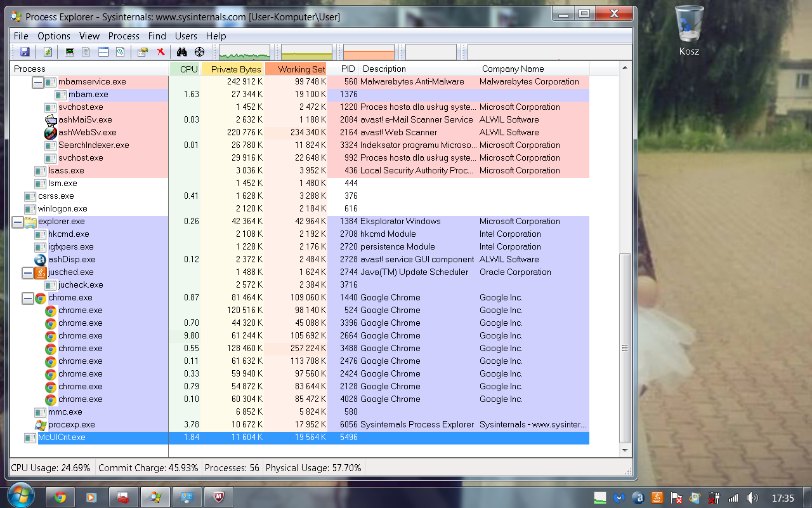The image size is (812, 508).
Task: Click the folder icon beside explorer.exe
Action: tap(30, 222)
